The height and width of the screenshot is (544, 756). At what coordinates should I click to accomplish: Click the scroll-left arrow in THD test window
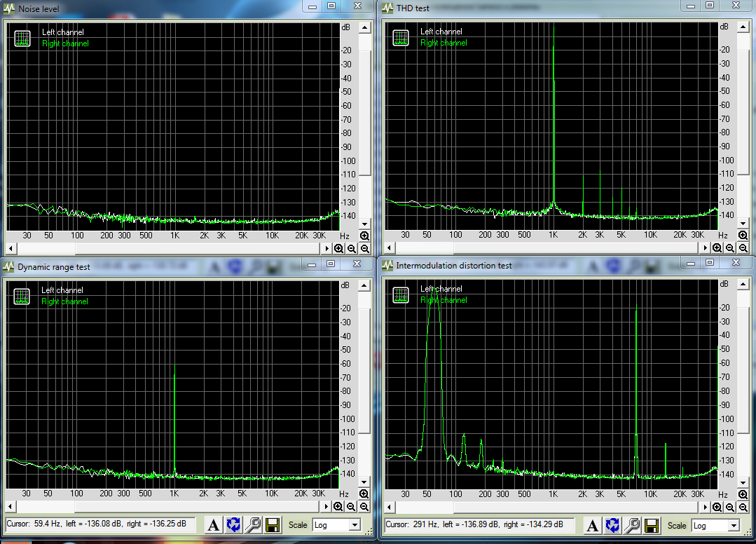coord(389,248)
